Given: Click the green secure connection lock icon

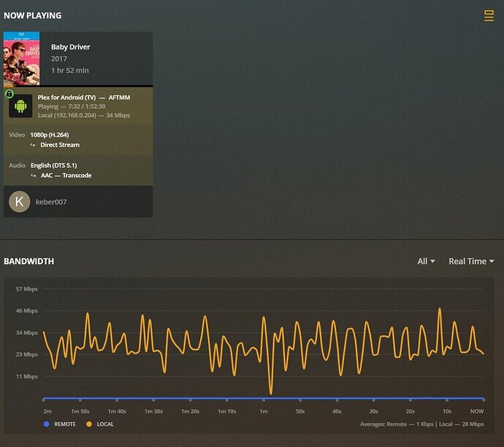Looking at the screenshot, I should tap(9, 93).
